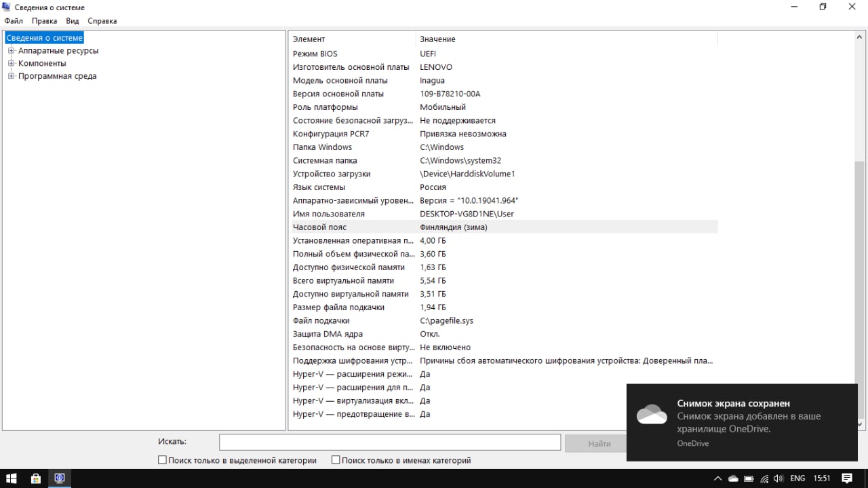The height and width of the screenshot is (488, 868).
Task: Select Всего виртуальной памяти row
Action: pyautogui.click(x=504, y=280)
